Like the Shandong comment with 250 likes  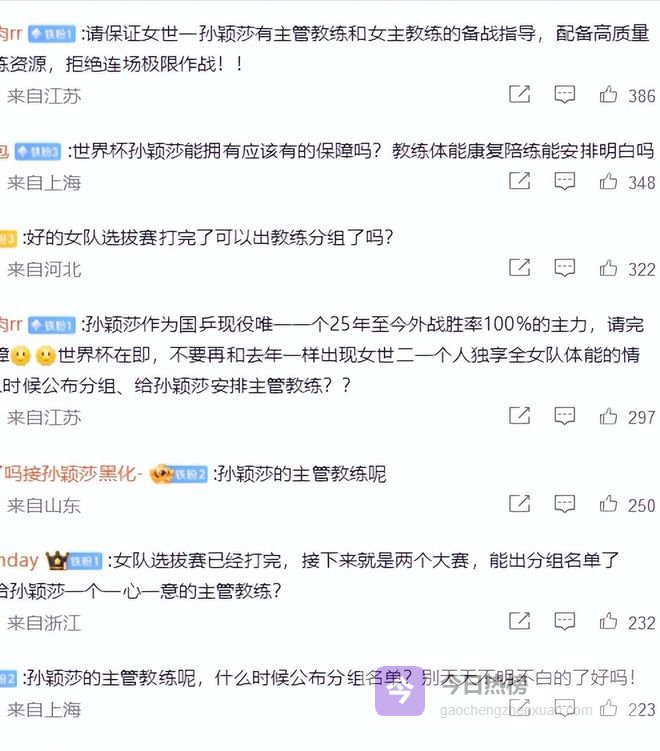[x=608, y=504]
